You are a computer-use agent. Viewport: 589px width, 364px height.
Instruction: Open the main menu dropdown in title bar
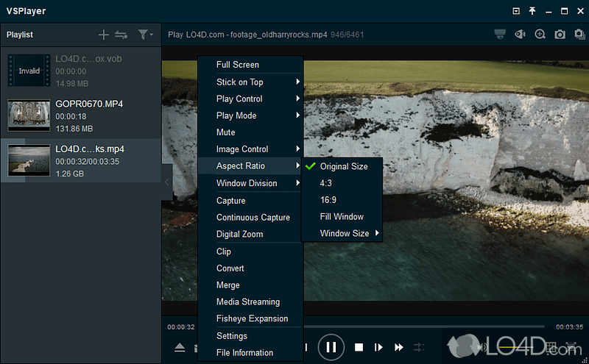[x=516, y=11]
